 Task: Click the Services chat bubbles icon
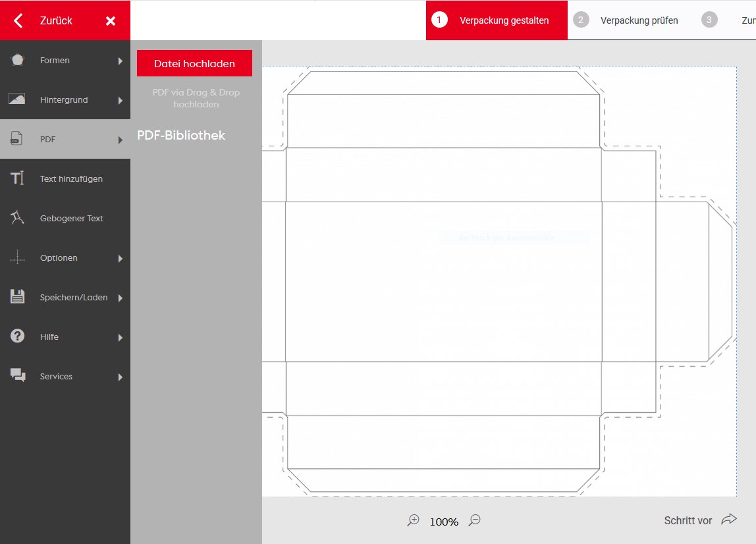(18, 376)
